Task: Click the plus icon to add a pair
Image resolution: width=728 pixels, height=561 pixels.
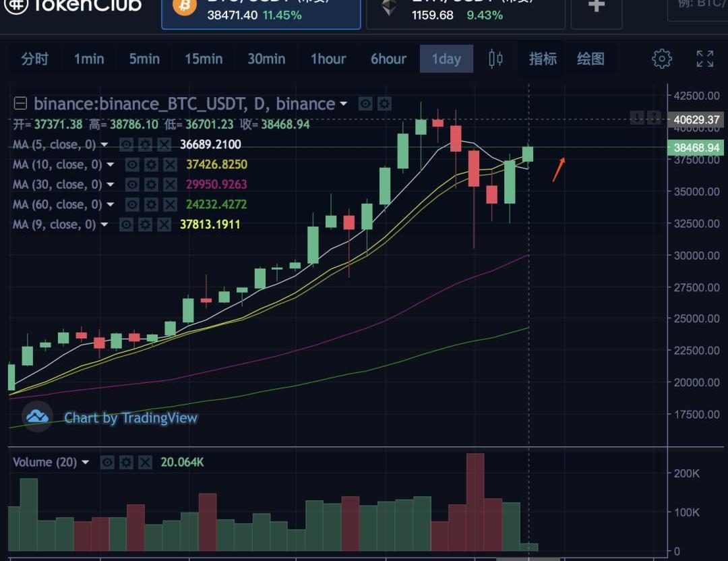Action: (x=596, y=7)
